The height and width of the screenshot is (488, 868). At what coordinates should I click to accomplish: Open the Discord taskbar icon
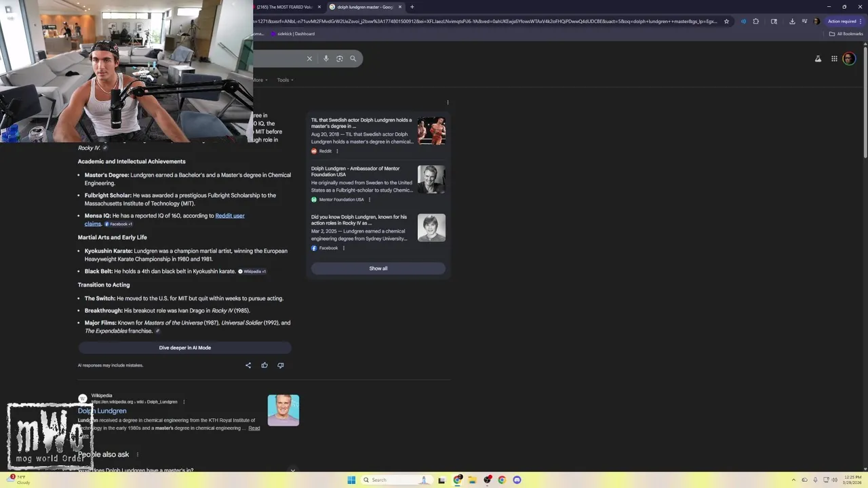tap(517, 480)
